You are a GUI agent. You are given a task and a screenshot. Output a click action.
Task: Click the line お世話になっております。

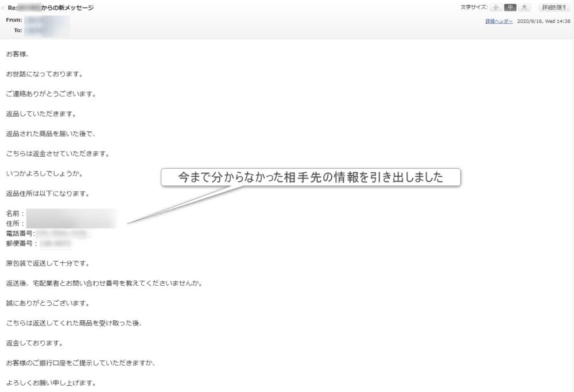pos(45,74)
